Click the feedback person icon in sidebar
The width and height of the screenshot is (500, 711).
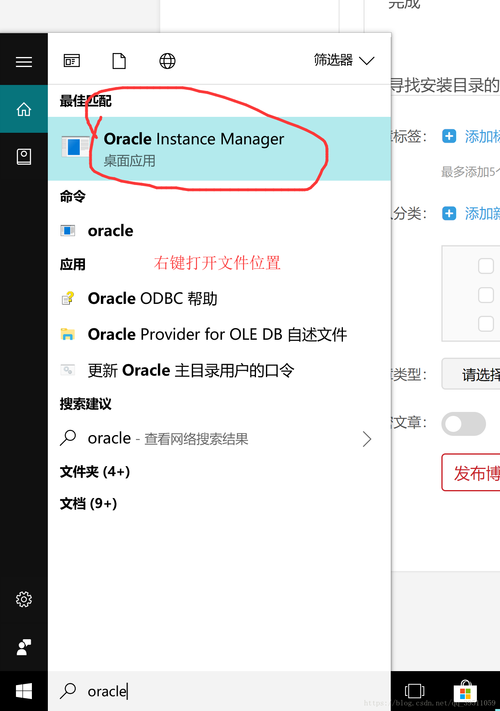click(x=24, y=647)
